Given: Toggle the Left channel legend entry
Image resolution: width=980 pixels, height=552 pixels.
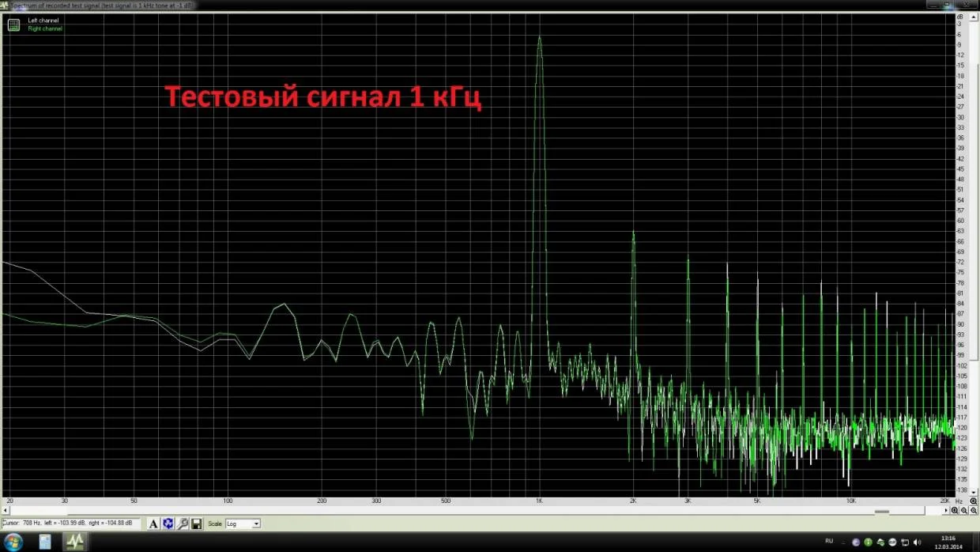Looking at the screenshot, I should 43,21.
